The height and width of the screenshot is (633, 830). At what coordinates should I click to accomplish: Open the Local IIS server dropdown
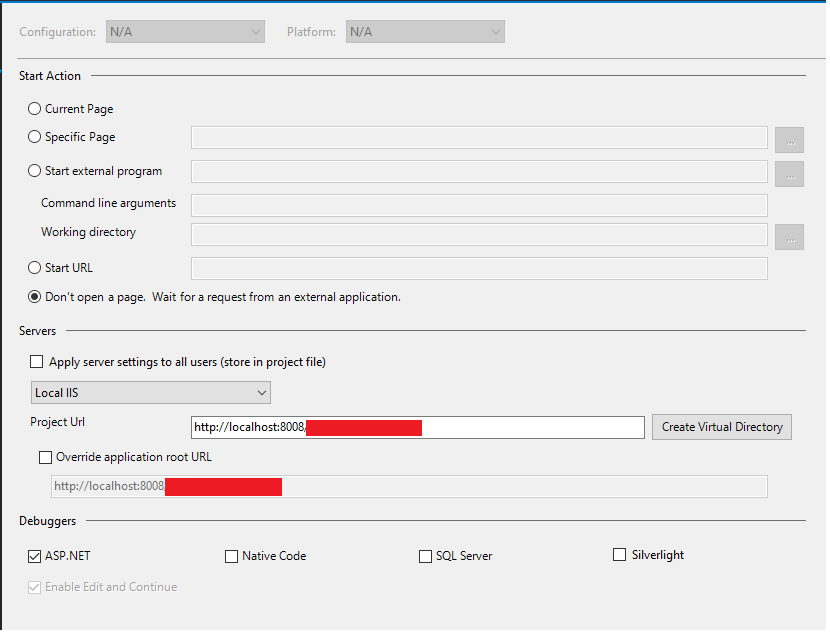150,393
